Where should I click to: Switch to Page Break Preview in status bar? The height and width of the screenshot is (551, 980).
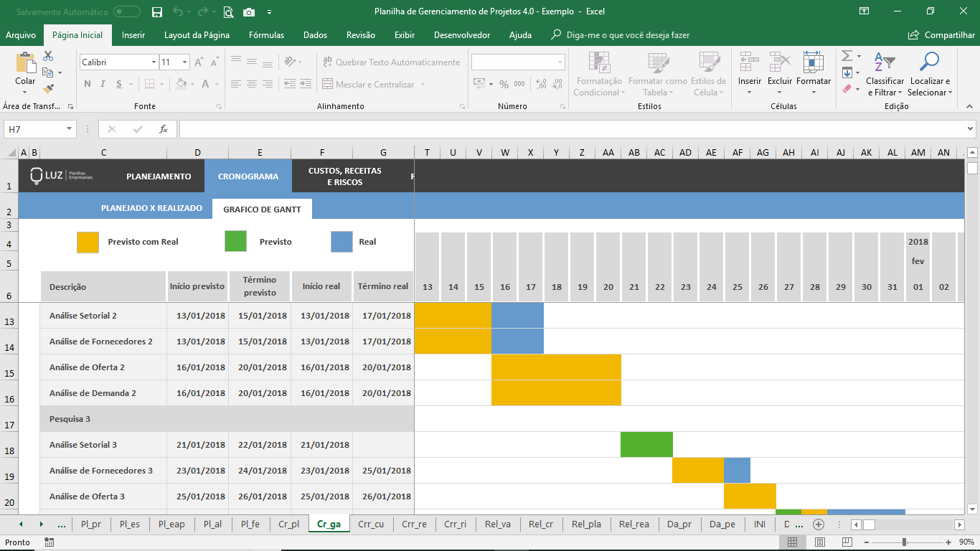[848, 542]
